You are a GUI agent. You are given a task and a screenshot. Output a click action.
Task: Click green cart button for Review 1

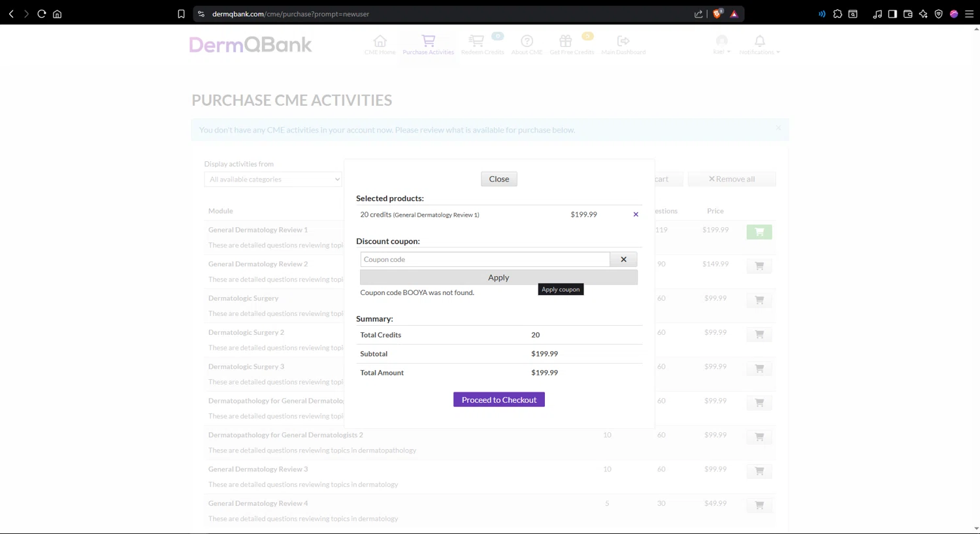(x=759, y=232)
